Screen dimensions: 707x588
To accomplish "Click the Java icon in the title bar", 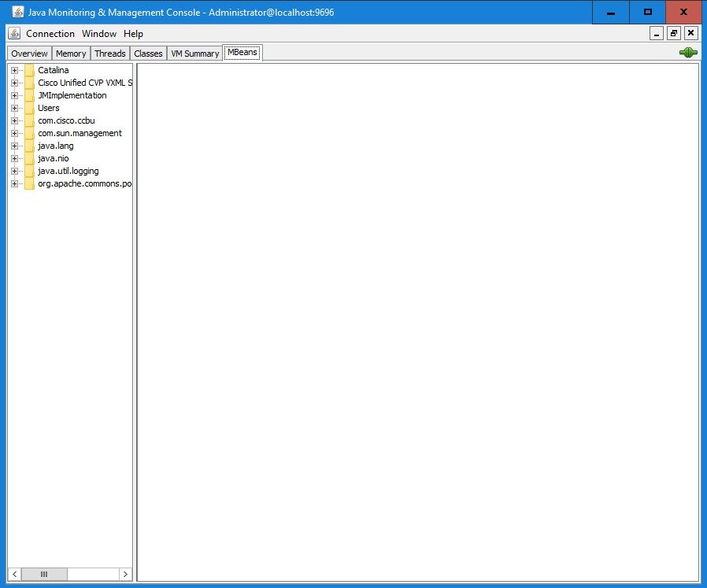I will 18,12.
